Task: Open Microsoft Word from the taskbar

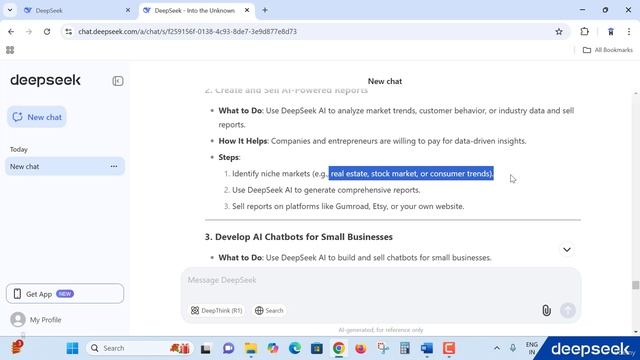Action: pyautogui.click(x=427, y=348)
